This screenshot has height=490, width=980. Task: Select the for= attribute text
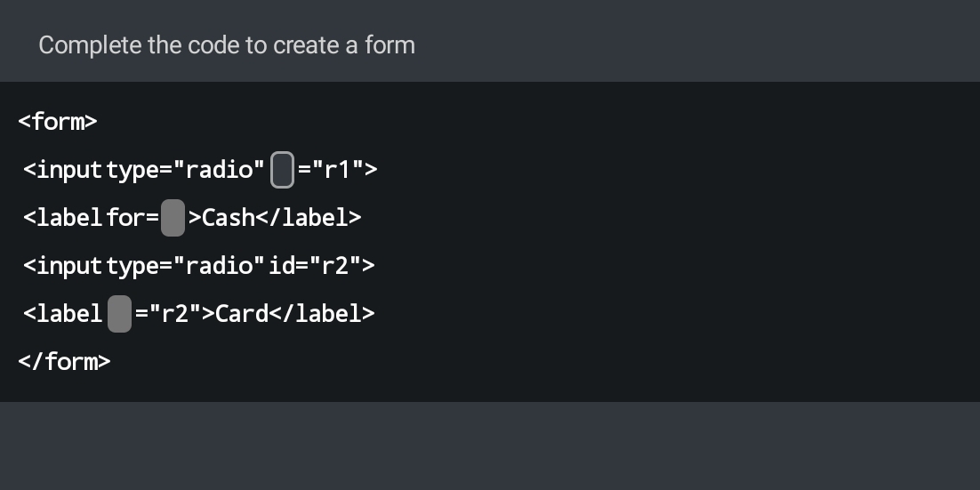click(x=133, y=218)
